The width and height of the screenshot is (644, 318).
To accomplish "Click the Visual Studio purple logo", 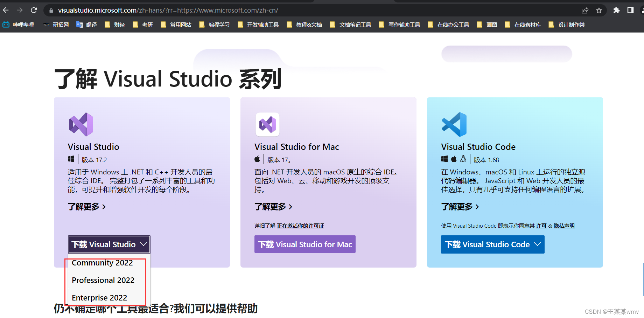I will (81, 124).
